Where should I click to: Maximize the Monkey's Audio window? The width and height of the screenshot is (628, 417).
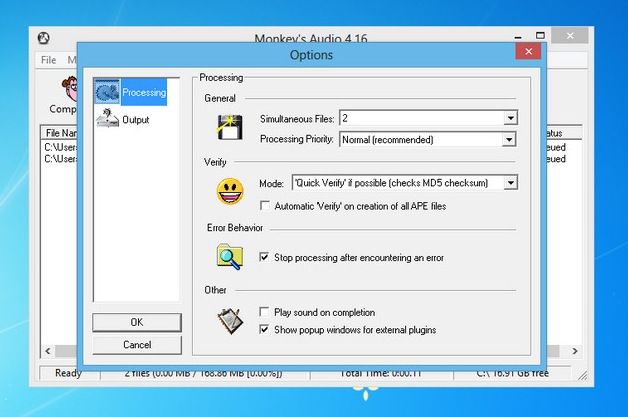tap(540, 36)
